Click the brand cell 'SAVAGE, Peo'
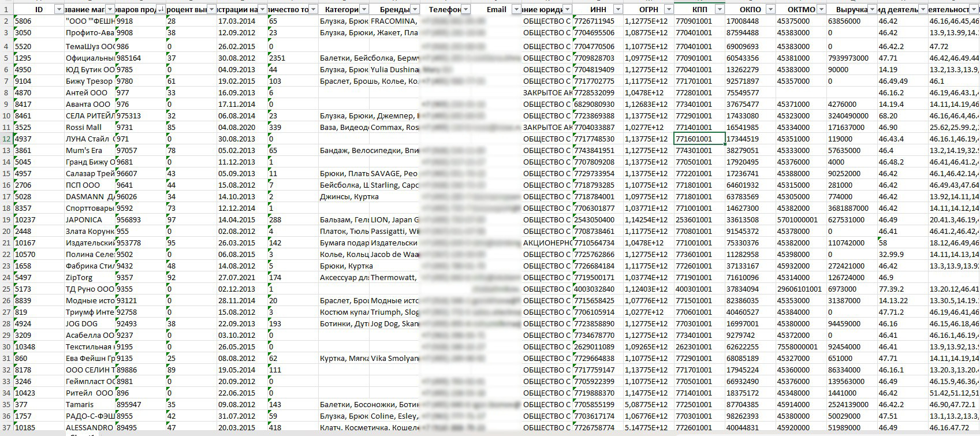Viewport: 980px width, 436px height. tap(394, 173)
